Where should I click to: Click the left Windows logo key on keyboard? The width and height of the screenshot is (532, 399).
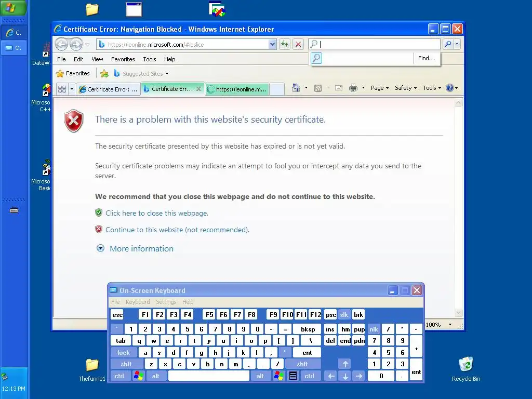click(x=138, y=376)
